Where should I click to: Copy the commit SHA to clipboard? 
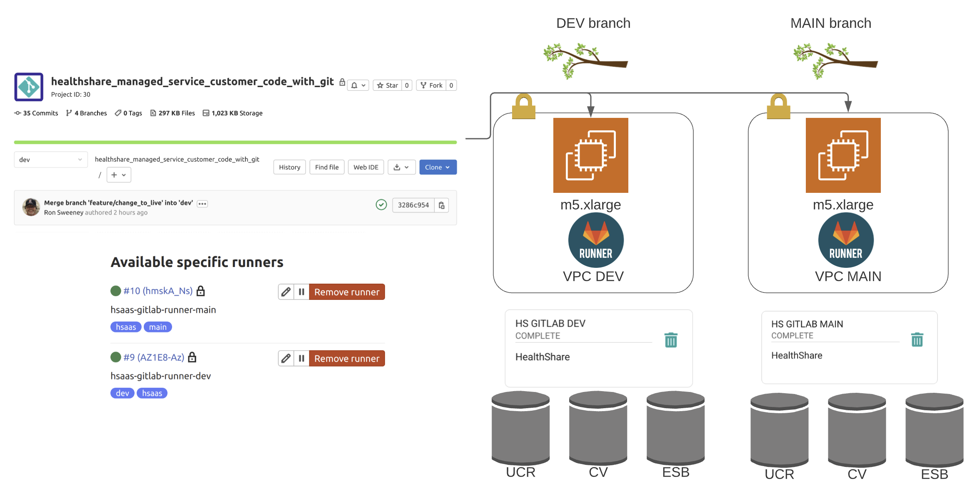coord(442,205)
